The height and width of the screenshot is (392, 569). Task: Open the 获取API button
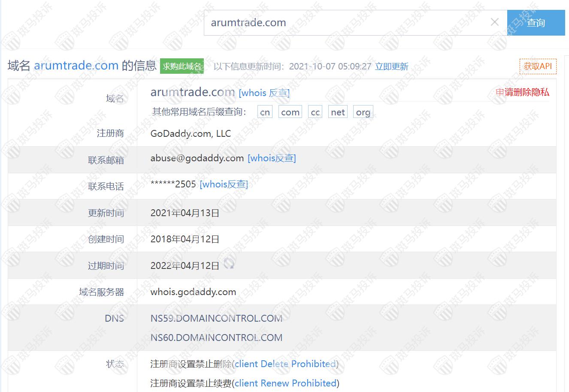point(538,66)
